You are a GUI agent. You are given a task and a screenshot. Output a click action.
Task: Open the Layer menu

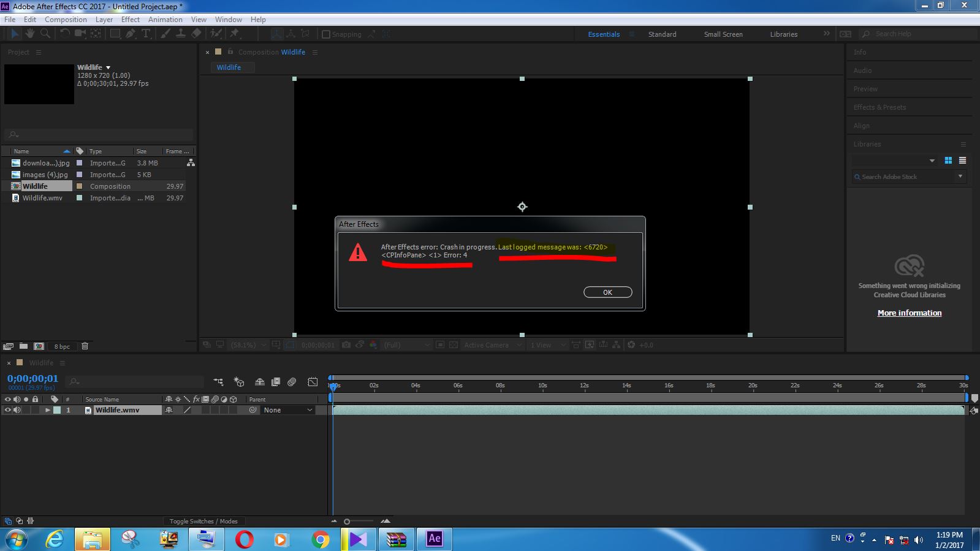click(x=104, y=19)
